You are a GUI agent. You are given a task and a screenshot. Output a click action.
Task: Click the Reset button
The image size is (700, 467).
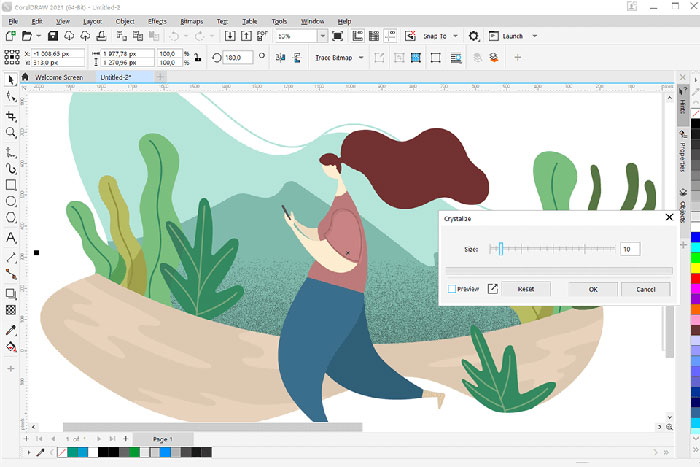coord(526,289)
